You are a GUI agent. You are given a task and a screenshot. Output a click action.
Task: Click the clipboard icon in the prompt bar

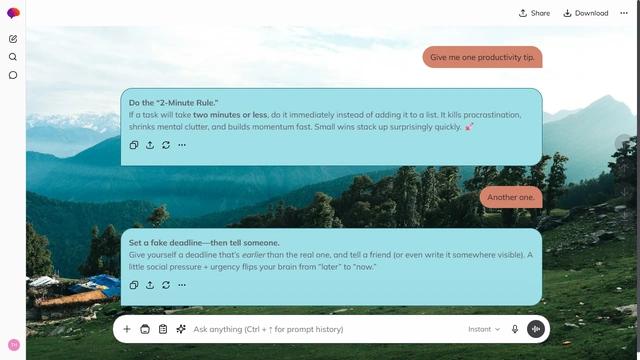tap(163, 329)
